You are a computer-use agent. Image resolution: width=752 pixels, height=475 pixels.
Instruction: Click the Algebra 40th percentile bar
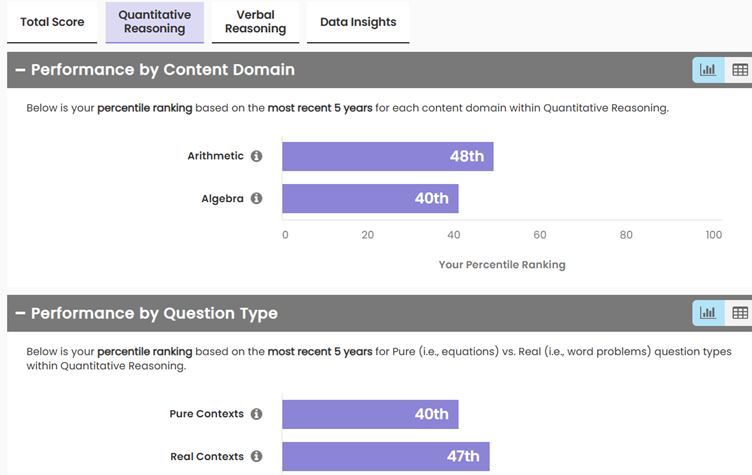click(x=370, y=198)
